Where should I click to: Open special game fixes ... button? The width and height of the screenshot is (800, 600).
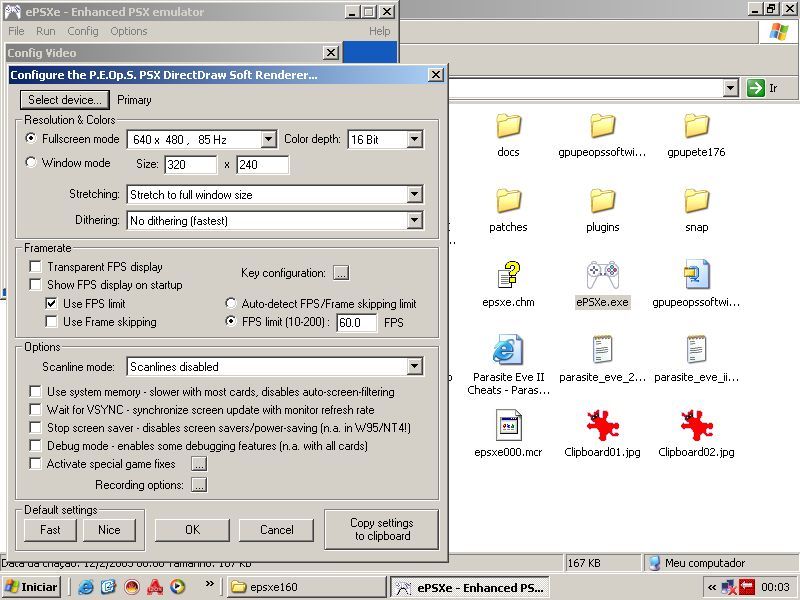click(199, 464)
